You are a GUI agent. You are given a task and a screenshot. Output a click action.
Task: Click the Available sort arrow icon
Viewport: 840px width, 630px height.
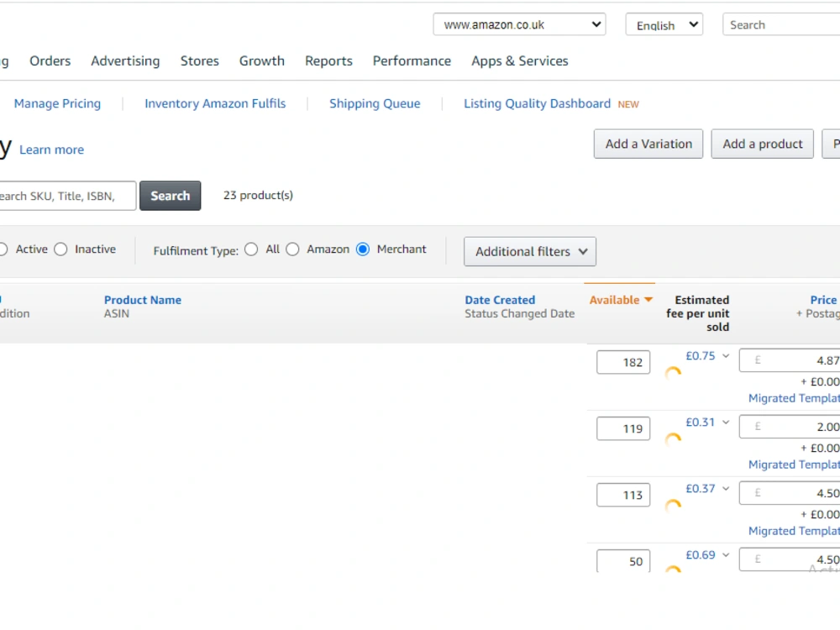(x=648, y=300)
